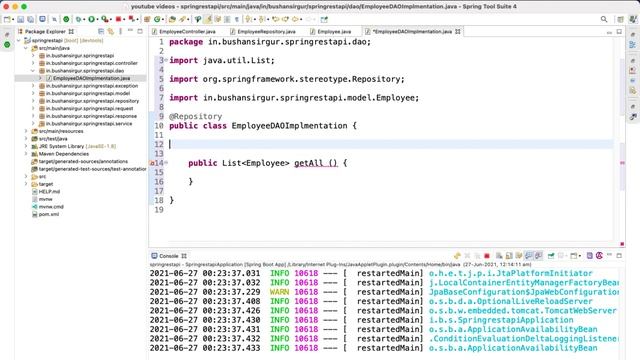The width and height of the screenshot is (640, 360).
Task: Expand in.bushansirgur.springrestapi.model package
Action: pos(33,93)
